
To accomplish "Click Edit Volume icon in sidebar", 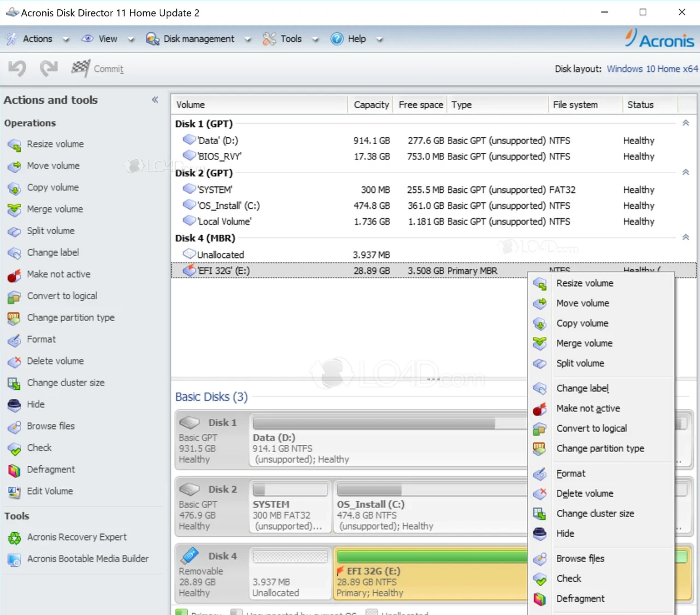I will pyautogui.click(x=15, y=492).
